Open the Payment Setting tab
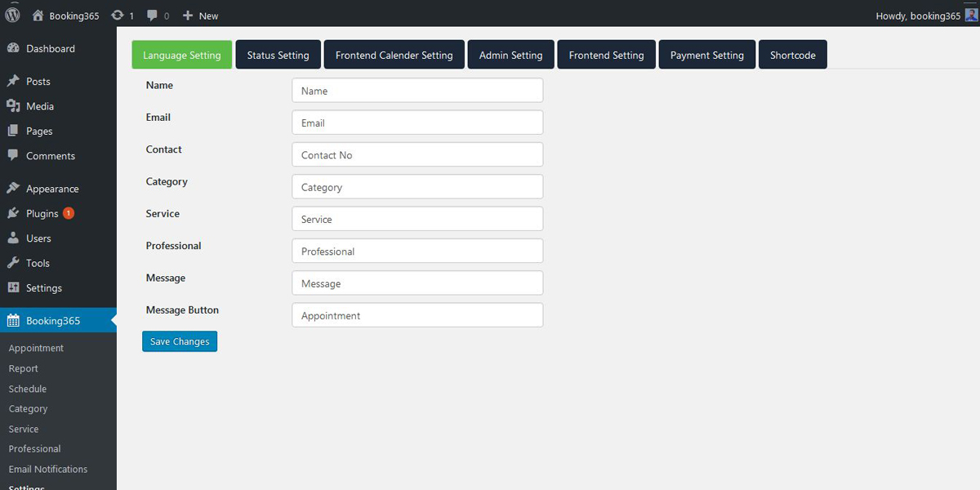The width and height of the screenshot is (980, 490). coord(706,54)
